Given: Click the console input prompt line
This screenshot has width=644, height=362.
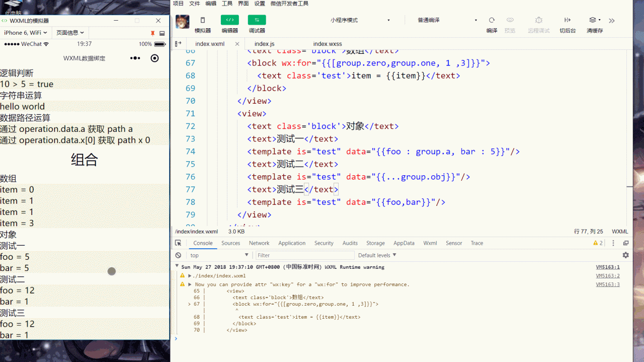Looking at the screenshot, I should tap(403, 339).
